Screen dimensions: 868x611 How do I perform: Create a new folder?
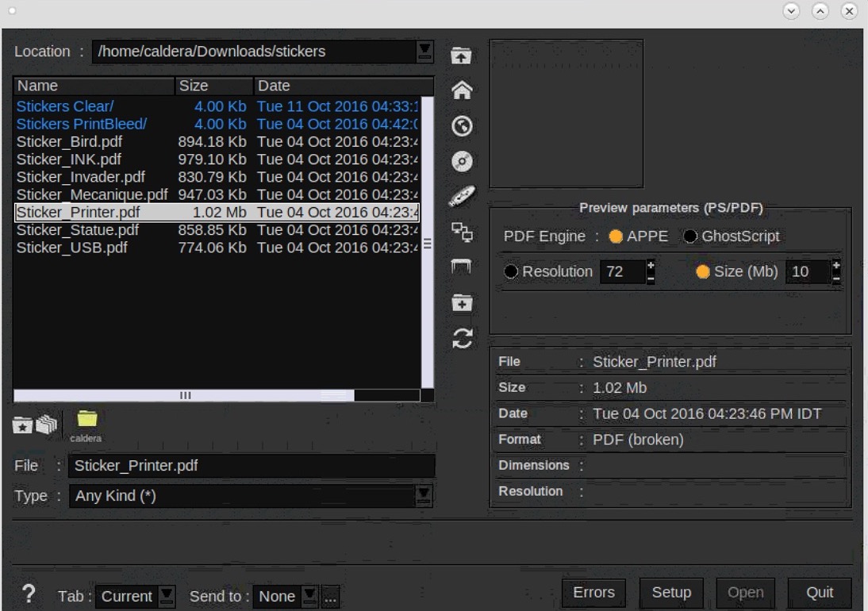tap(461, 302)
